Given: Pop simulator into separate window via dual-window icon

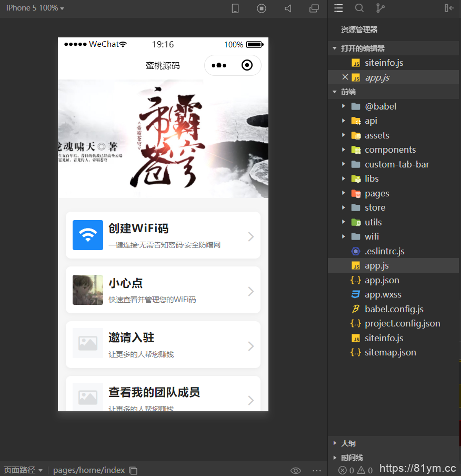Looking at the screenshot, I should pos(314,8).
